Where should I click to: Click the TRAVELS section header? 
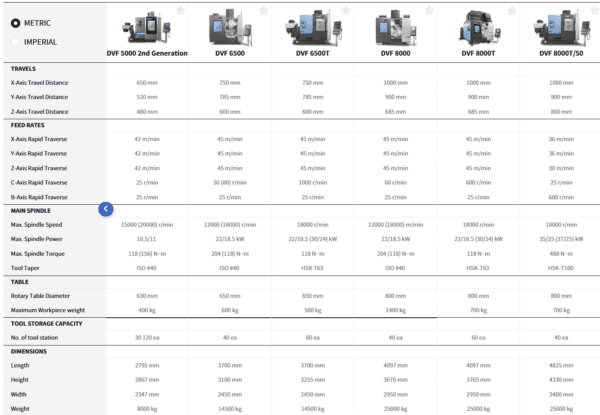coord(23,68)
